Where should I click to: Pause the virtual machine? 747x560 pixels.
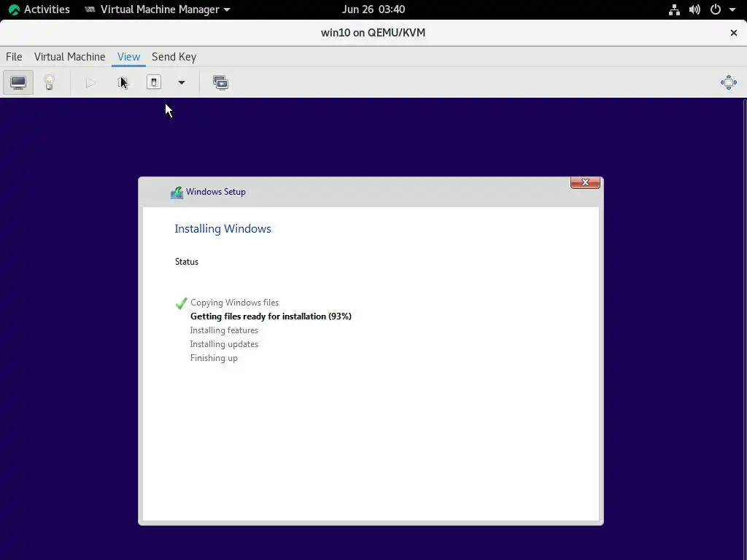click(x=123, y=82)
